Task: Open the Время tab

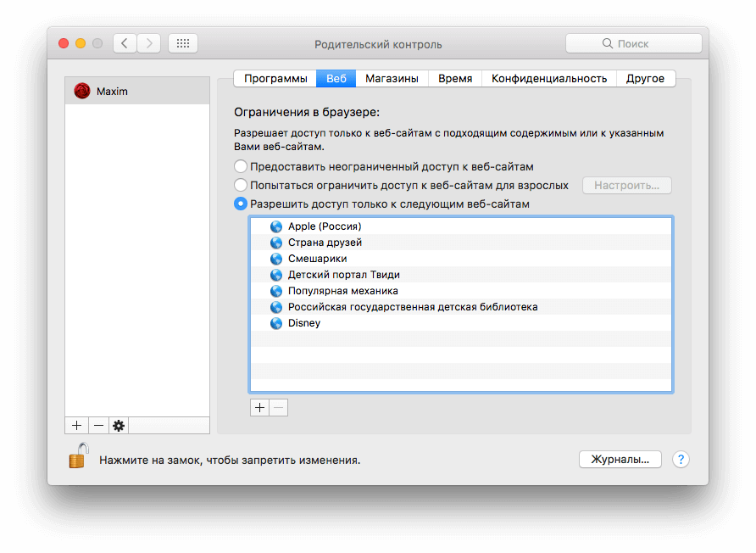Action: pyautogui.click(x=454, y=78)
